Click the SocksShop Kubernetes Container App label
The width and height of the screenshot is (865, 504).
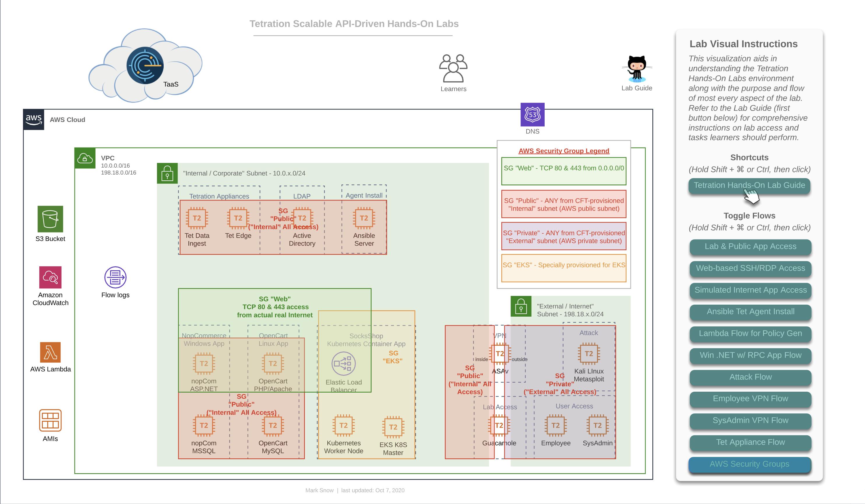pos(366,340)
